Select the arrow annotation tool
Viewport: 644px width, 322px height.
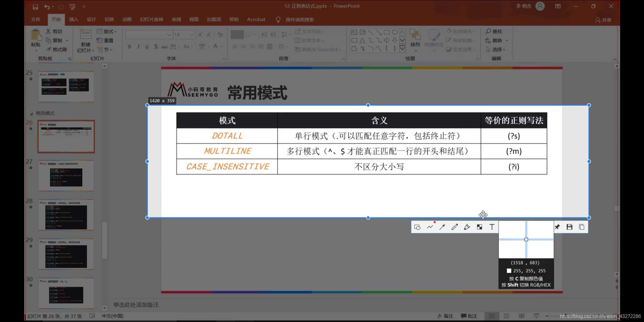tap(442, 227)
